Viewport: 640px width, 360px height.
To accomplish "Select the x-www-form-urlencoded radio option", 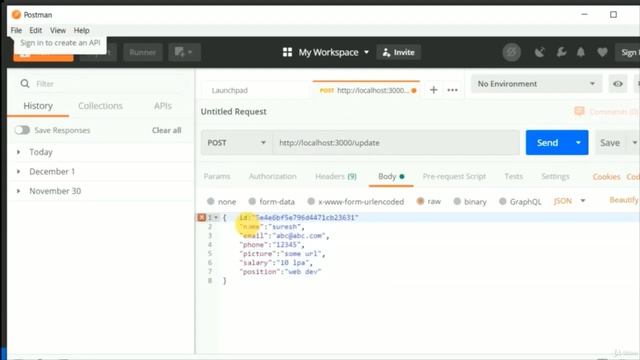I will pos(311,201).
